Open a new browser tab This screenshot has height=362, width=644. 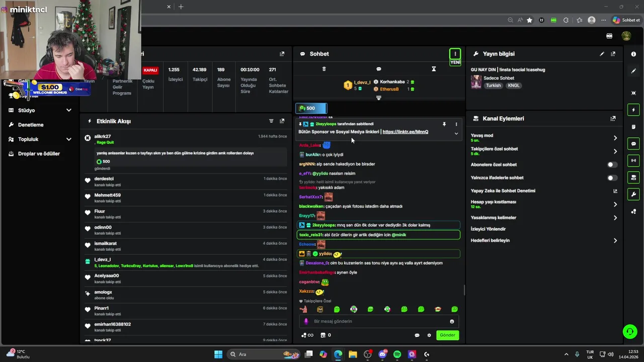click(x=181, y=7)
